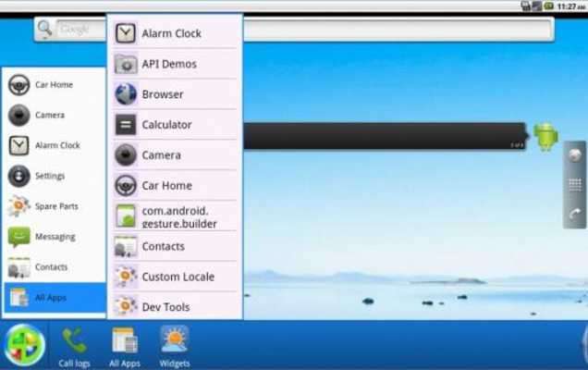Open Calculator from the app list

[175, 125]
